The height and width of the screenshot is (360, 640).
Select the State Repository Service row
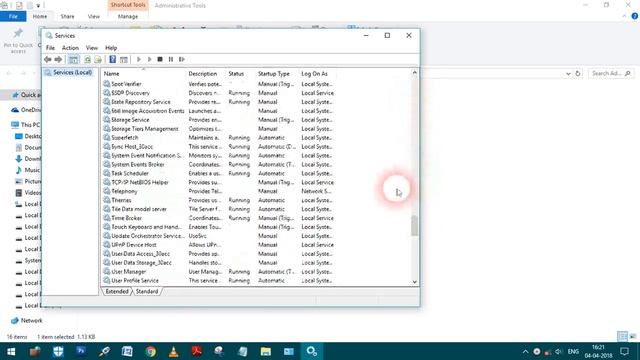218,102
